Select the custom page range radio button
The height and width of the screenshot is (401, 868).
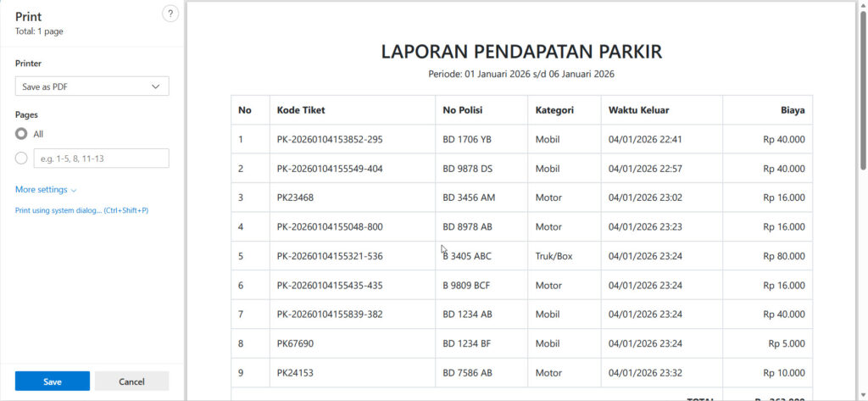22,158
